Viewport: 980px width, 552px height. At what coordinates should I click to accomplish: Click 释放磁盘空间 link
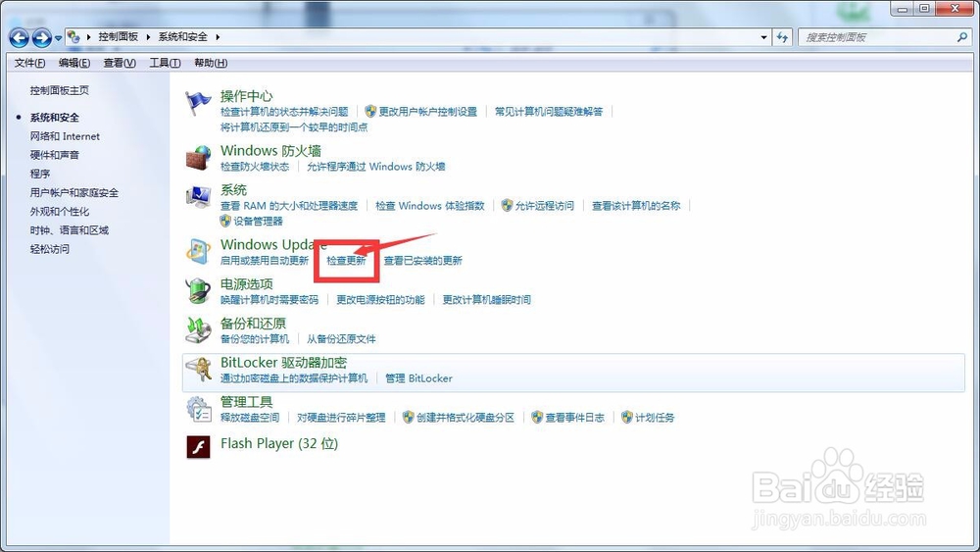[250, 418]
